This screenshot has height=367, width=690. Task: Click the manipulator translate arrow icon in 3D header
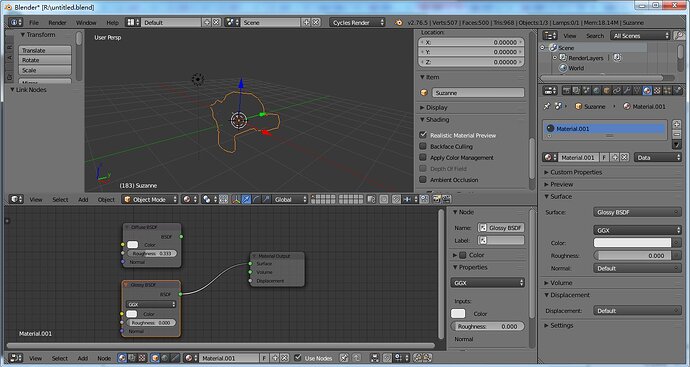tap(246, 199)
